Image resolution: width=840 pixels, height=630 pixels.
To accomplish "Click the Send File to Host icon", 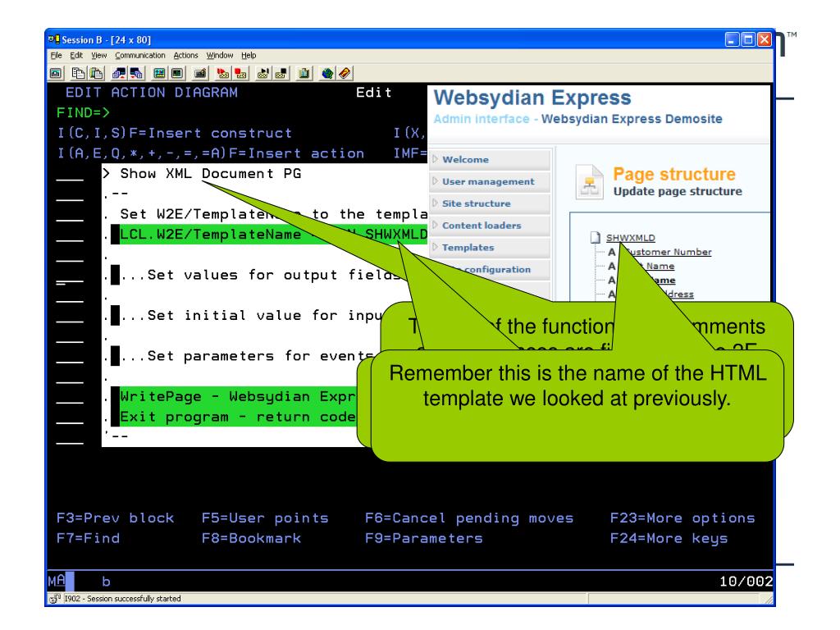I will (x=119, y=73).
